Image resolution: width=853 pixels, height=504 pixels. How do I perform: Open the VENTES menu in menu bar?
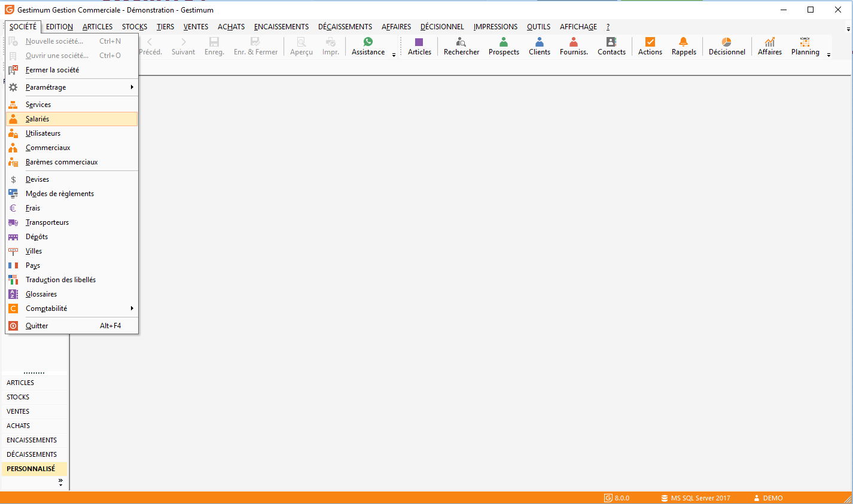click(x=196, y=27)
